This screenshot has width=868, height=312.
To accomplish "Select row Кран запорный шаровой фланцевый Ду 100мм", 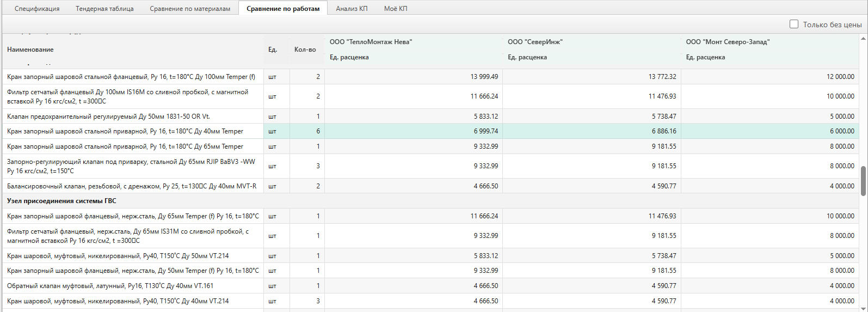I will click(x=430, y=77).
